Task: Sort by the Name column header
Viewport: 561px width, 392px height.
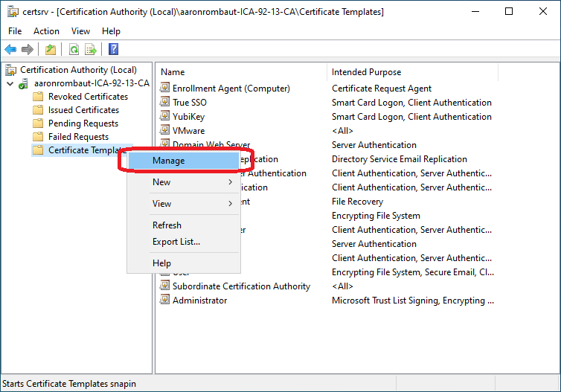Action: click(173, 72)
